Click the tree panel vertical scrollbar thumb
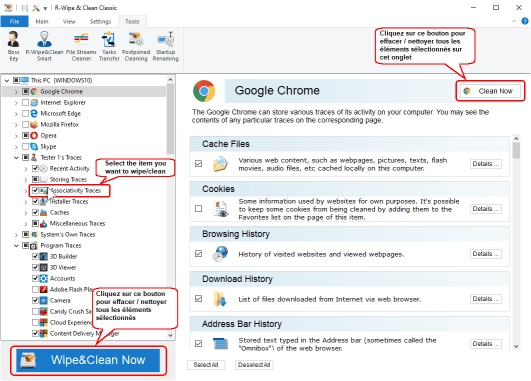This screenshot has width=531, height=381. 170,119
